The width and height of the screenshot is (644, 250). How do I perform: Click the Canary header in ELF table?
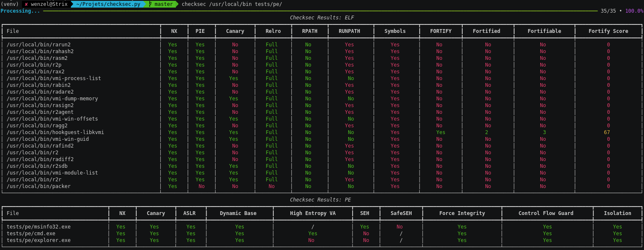[x=235, y=31]
